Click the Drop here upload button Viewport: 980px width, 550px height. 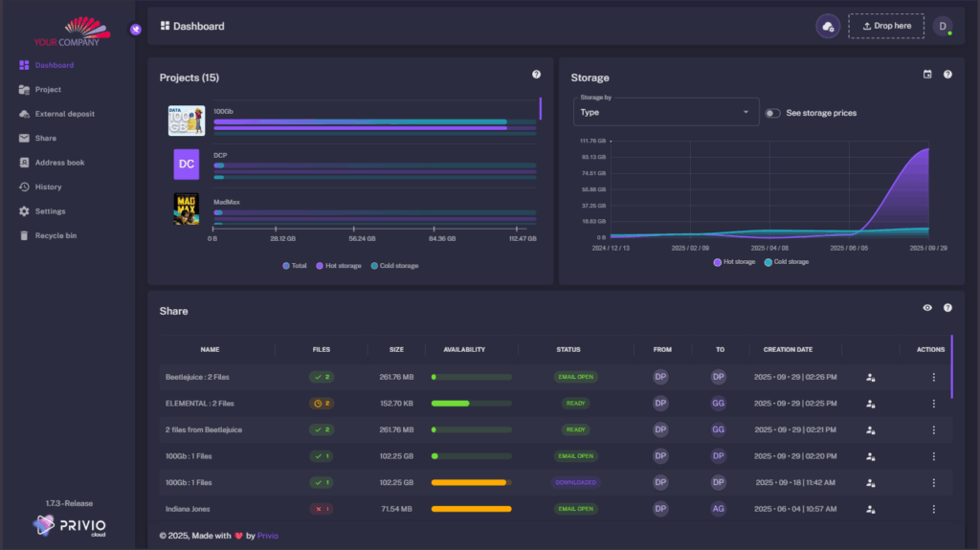[x=886, y=26]
